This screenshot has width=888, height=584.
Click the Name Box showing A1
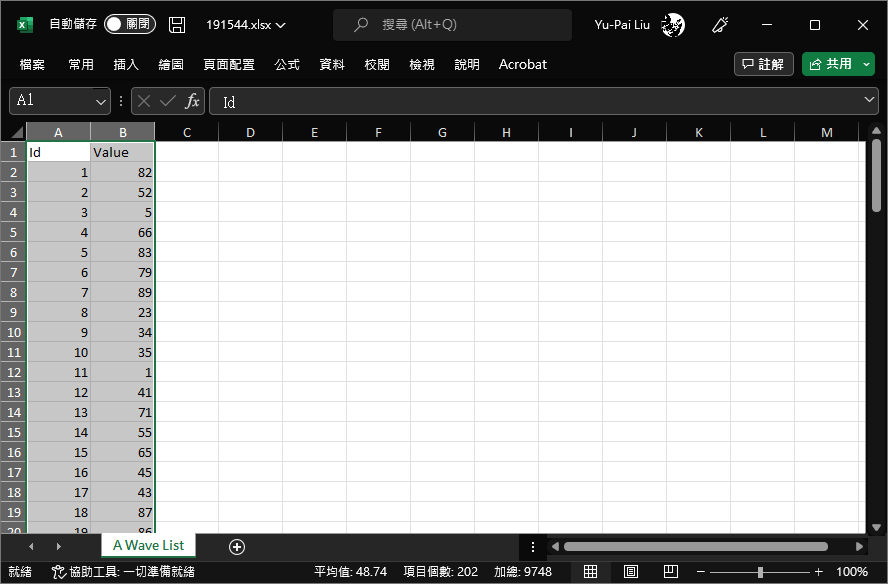(52, 101)
